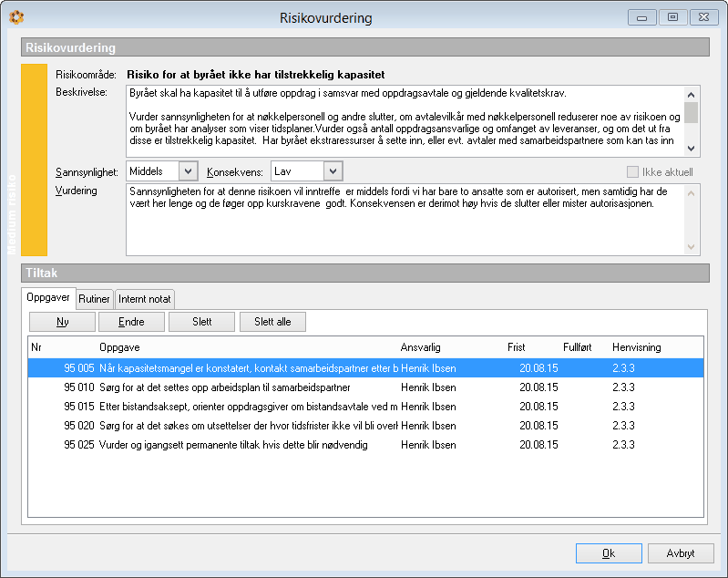
Task: Sort by the Frist column header
Action: tap(517, 347)
